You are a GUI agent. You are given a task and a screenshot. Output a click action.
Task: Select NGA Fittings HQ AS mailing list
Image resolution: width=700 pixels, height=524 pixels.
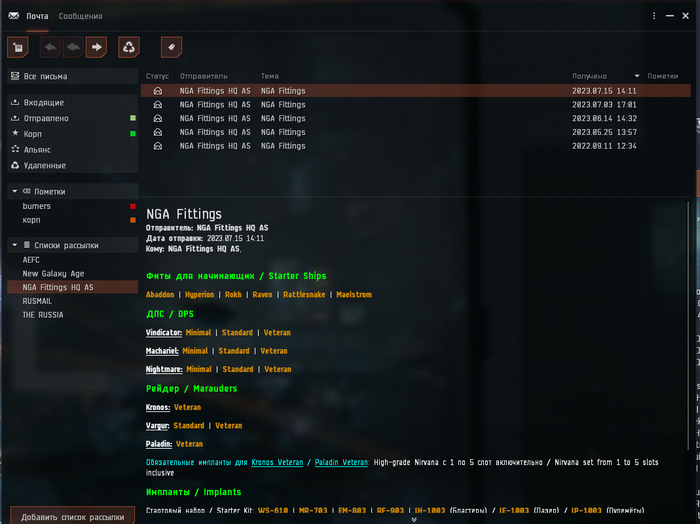[x=73, y=287]
